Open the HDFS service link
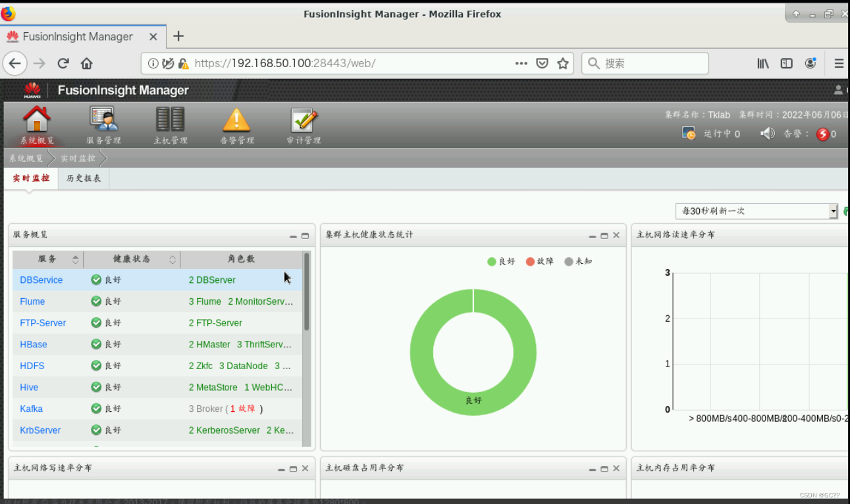850x504 pixels. click(32, 366)
